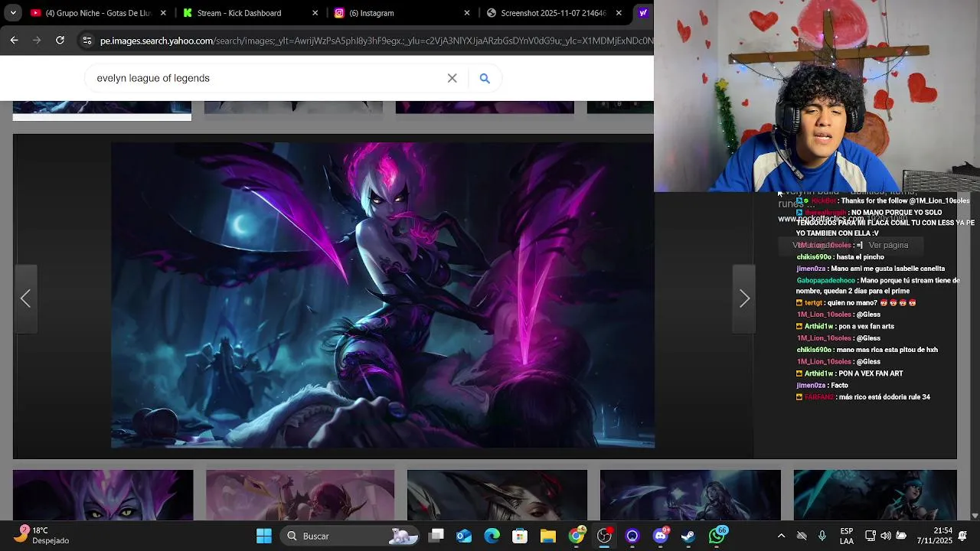This screenshot has height=551, width=980.
Task: Launch Outlook from the taskbar
Action: pos(464,536)
